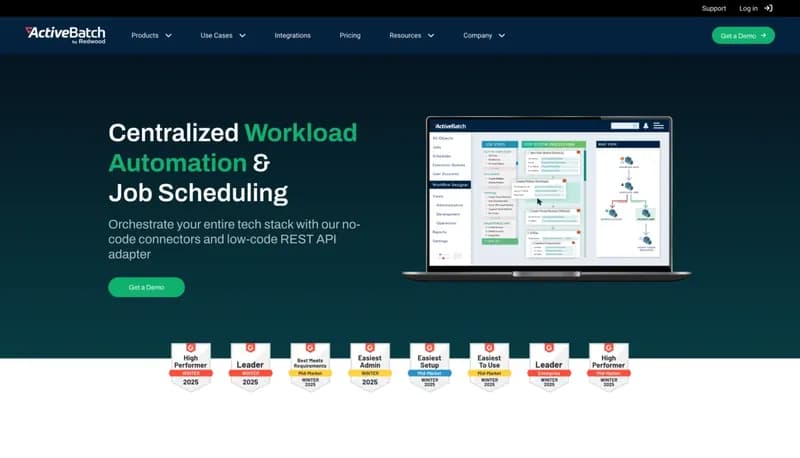The height and width of the screenshot is (458, 800).
Task: Open the Integrations page
Action: point(292,36)
